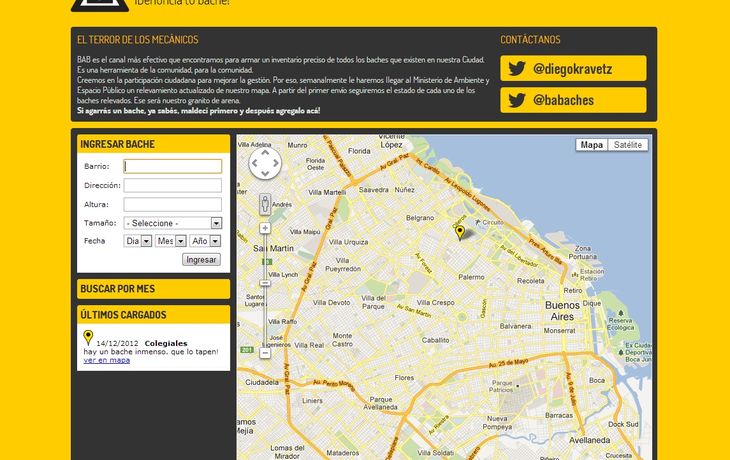Open the Mes date dropdown
Image resolution: width=730 pixels, height=460 pixels.
171,241
